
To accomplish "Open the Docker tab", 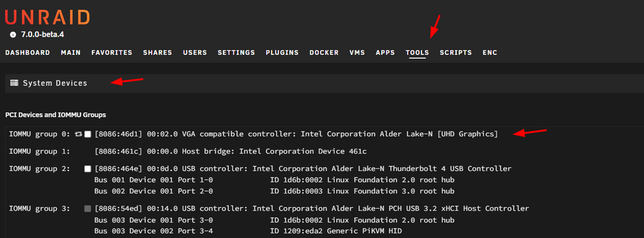I will click(x=324, y=53).
